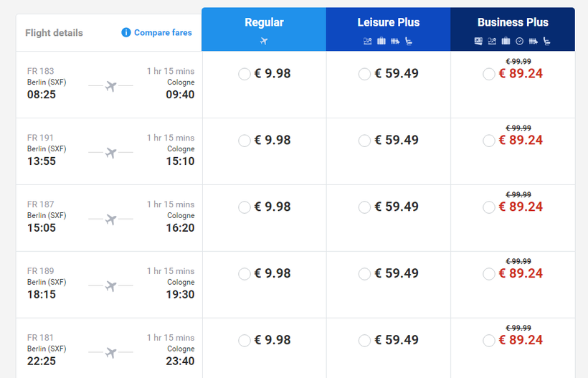Click the blue info icon beside Compare fares
This screenshot has width=588, height=378.
pos(126,32)
